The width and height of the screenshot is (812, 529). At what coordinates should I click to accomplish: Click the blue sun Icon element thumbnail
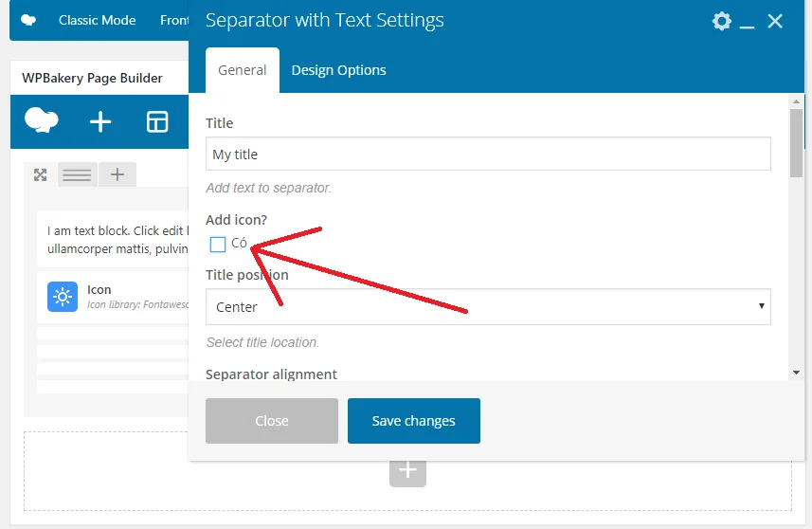63,297
